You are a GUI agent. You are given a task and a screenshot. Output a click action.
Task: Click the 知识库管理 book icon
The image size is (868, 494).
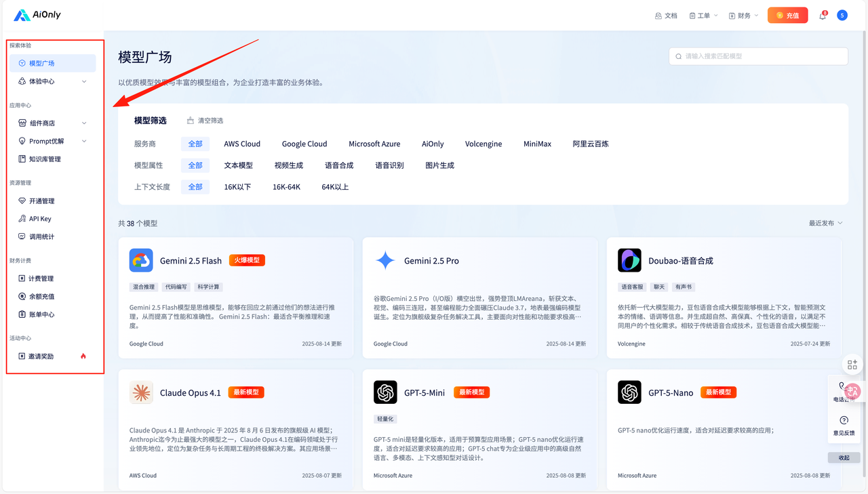(22, 159)
